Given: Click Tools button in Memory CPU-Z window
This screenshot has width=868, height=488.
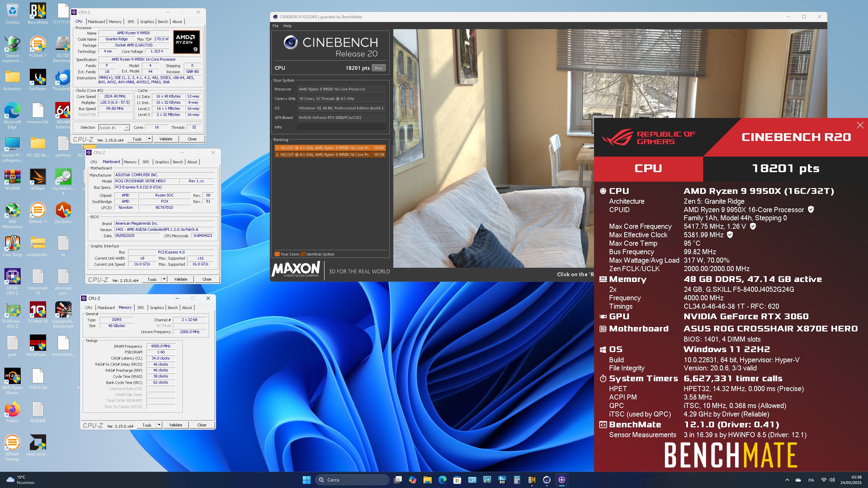Looking at the screenshot, I should [x=147, y=425].
